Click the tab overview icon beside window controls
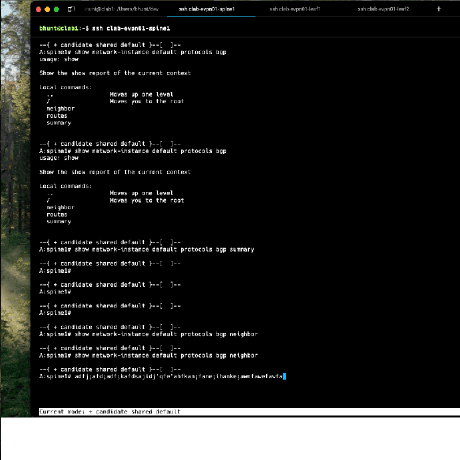 click(71, 9)
